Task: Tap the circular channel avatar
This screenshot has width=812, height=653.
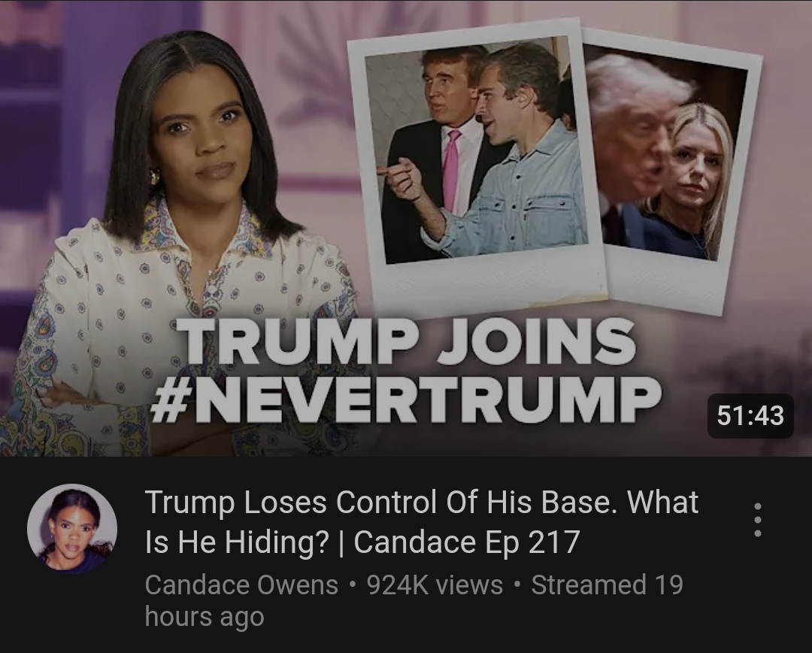Action: pyautogui.click(x=72, y=529)
